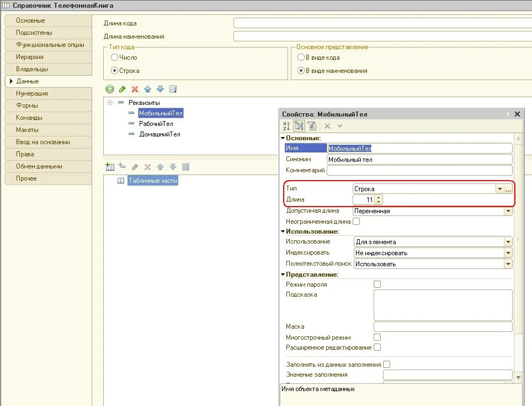Select the В виде кода option
Screen dimensions: 532x406
[x=301, y=57]
